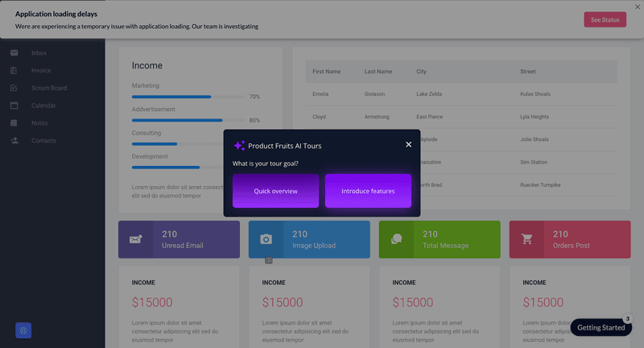Choose the Quick overview tour goal
This screenshot has width=644, height=348.
tap(275, 191)
